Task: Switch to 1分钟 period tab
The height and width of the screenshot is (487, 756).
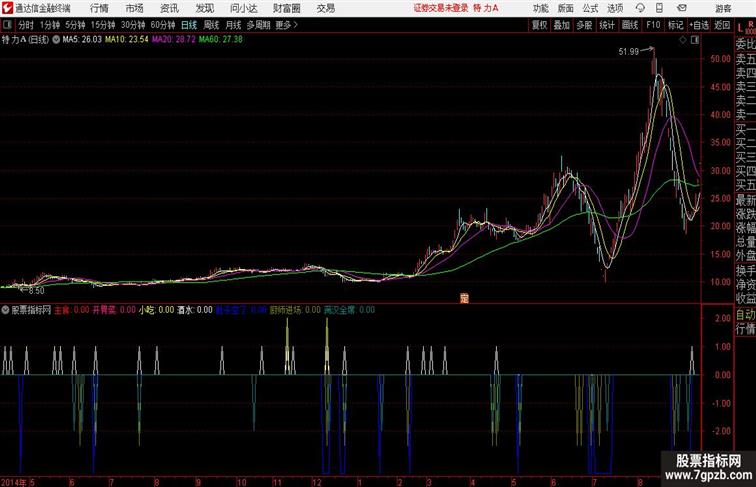Action: click(50, 25)
